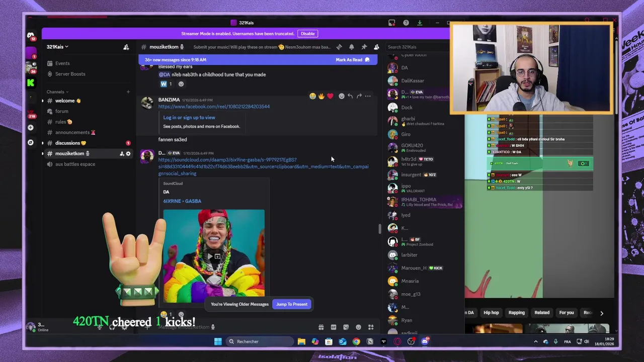Open the apps icon in message bar
The height and width of the screenshot is (362, 644).
(371, 327)
